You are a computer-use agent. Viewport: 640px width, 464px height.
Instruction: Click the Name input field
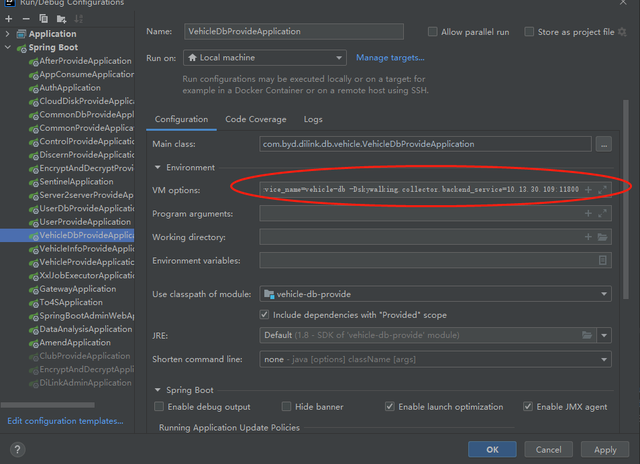[294, 31]
